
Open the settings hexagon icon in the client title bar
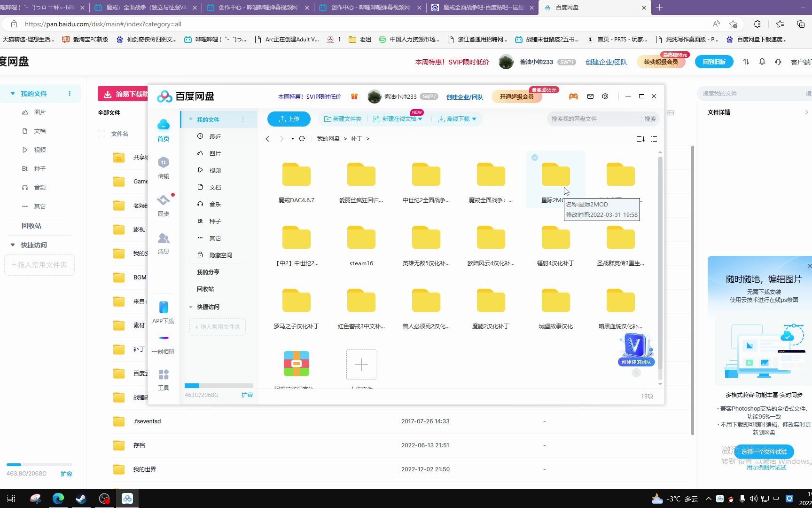605,96
